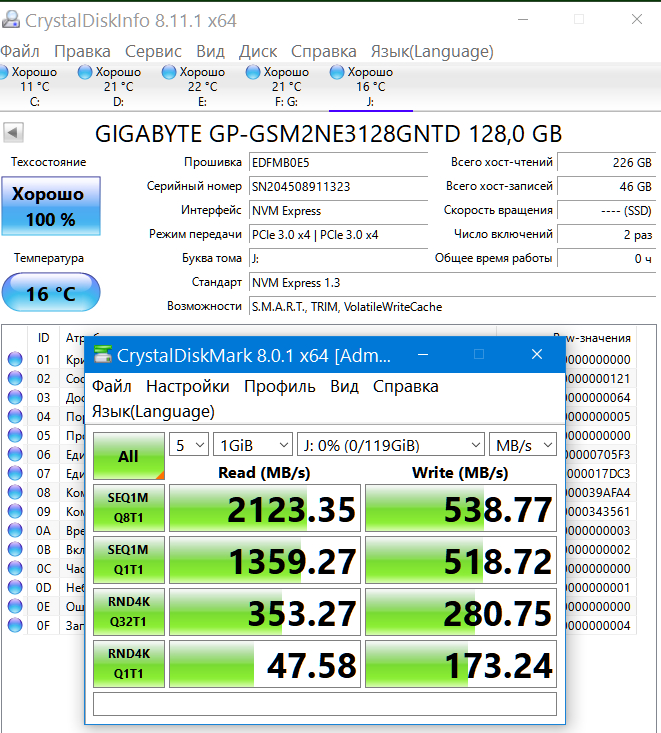Click status orb for attribute ID 0D
The image size is (661, 733).
(x=15, y=587)
